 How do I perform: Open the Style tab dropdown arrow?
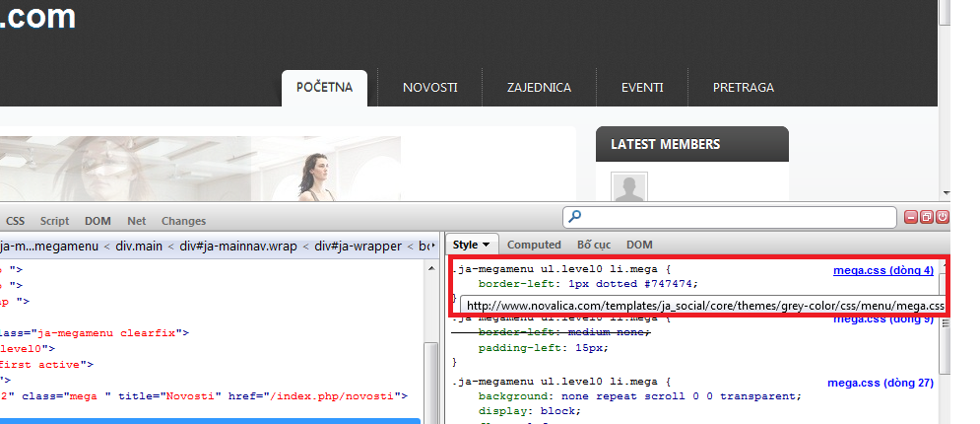pyautogui.click(x=487, y=246)
